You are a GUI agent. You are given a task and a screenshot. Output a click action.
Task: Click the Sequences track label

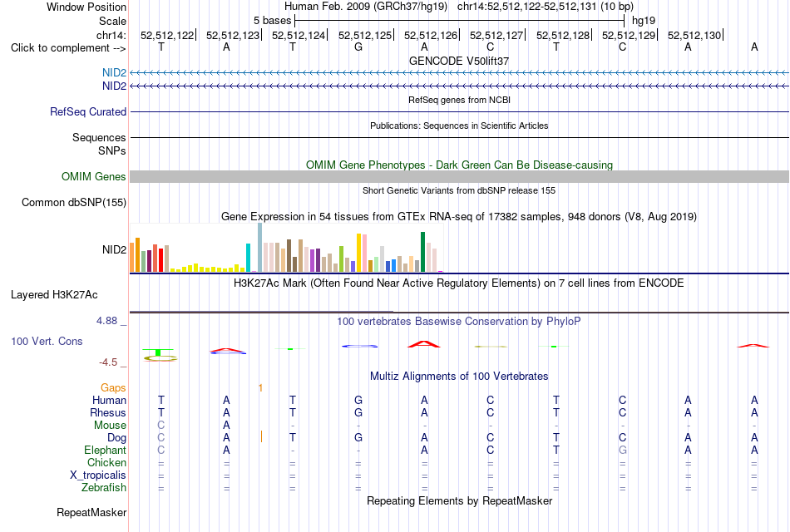[x=99, y=137]
